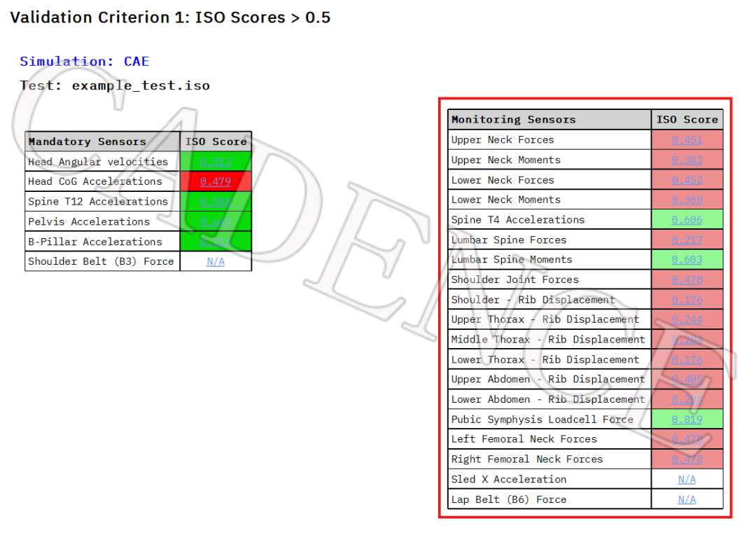Open the Shoulder Joint Forces score link
Screen dimensions: 756x540
click(687, 279)
